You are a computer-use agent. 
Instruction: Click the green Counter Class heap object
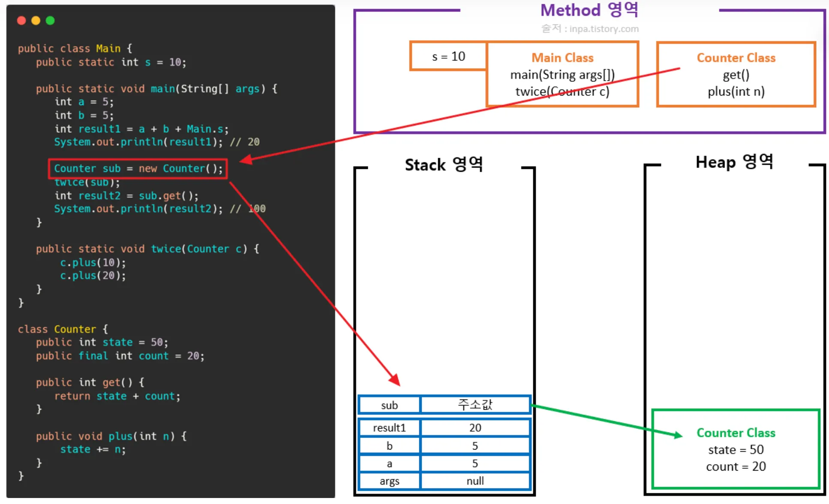(736, 433)
